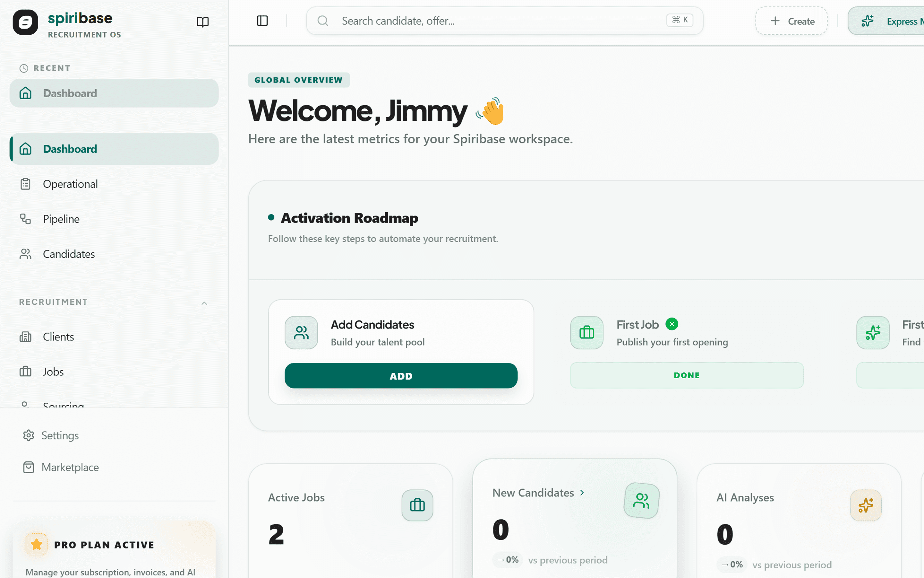The image size is (924, 578).
Task: Click the ⌘ K shortcut badge
Action: 680,20
